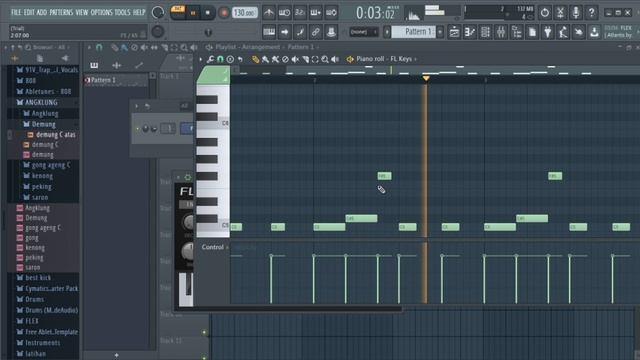Screen dimensions: 640x360
Task: Click the 130 tempo field
Action: 244,13
